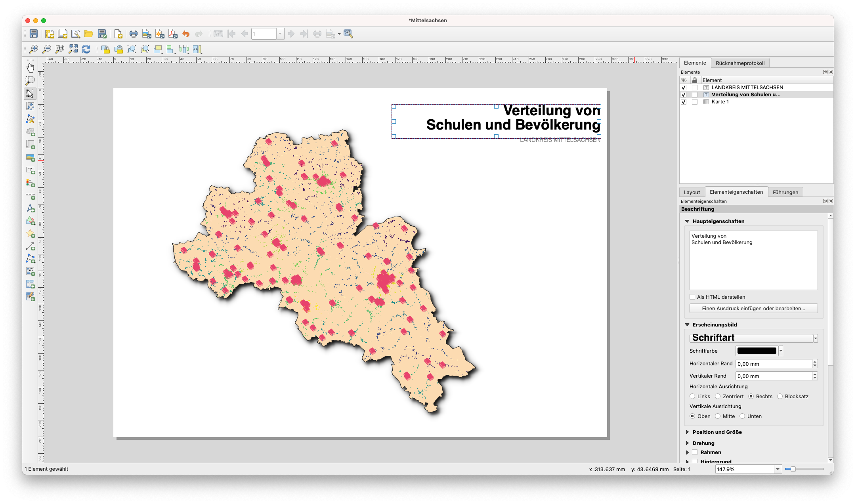The image size is (856, 504).
Task: Select Blocksatz horizontal alignment
Action: coord(780,396)
